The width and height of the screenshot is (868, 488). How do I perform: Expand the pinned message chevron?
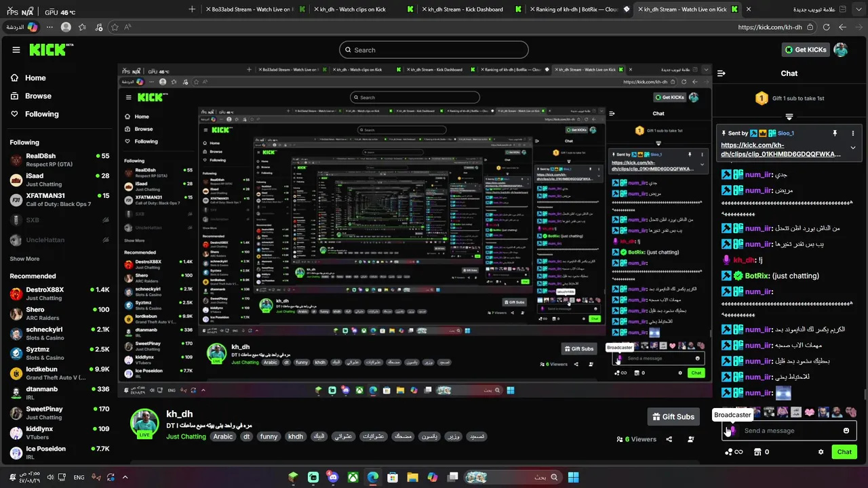[x=853, y=148]
